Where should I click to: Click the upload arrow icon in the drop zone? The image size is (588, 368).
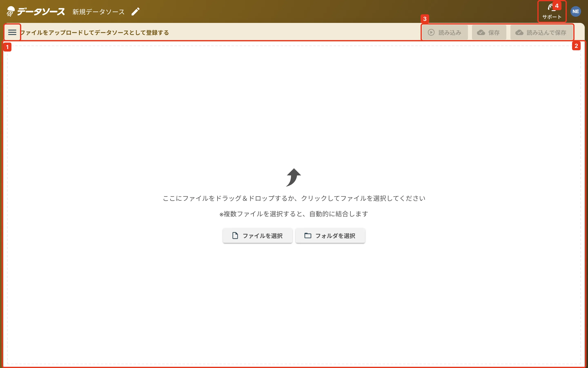click(x=294, y=177)
